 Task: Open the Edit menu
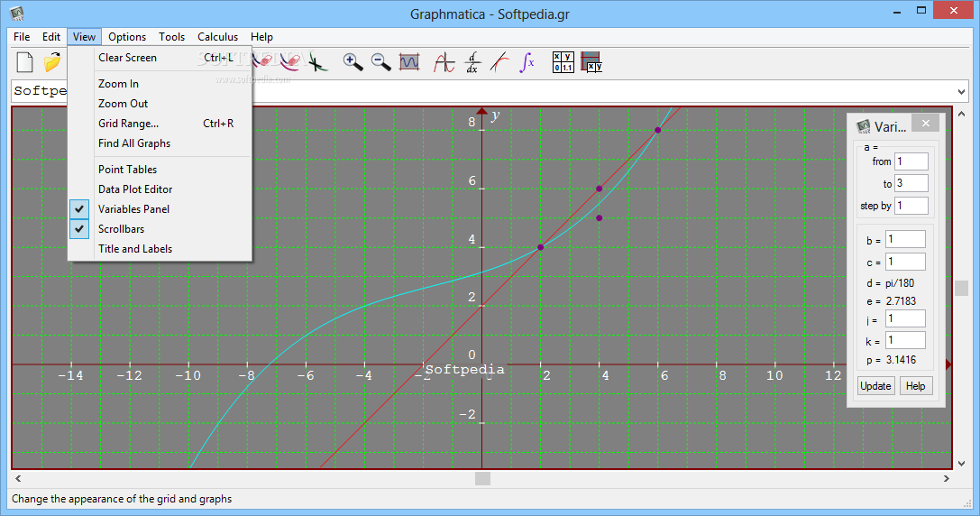(51, 37)
